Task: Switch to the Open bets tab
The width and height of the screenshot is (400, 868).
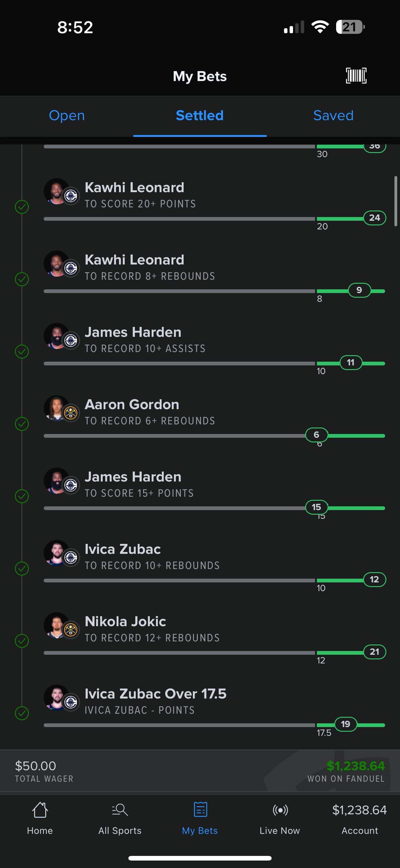Action: click(67, 115)
